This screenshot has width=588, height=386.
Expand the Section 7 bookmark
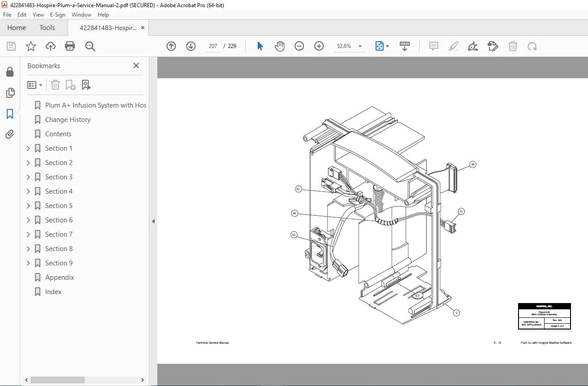[x=28, y=234]
